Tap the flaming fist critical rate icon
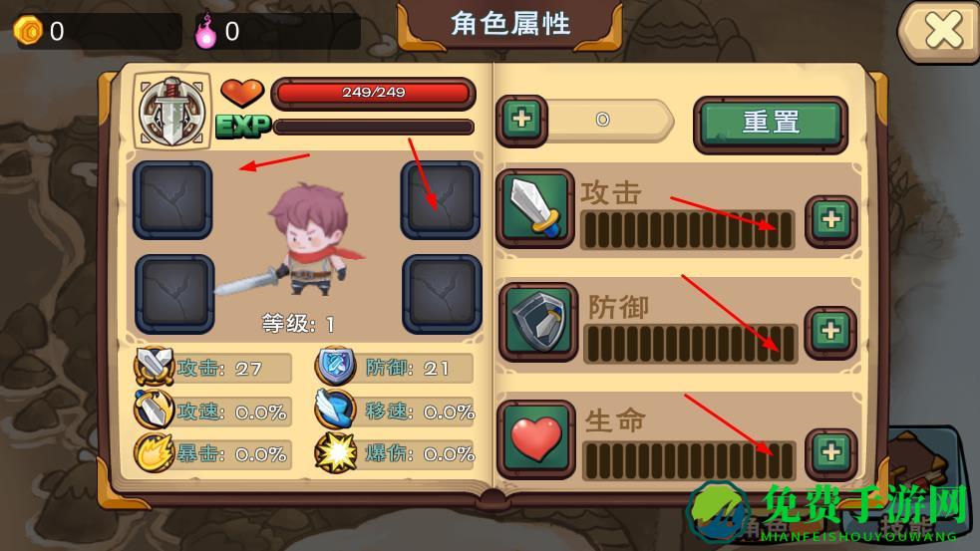The height and width of the screenshot is (551, 980). point(154,451)
